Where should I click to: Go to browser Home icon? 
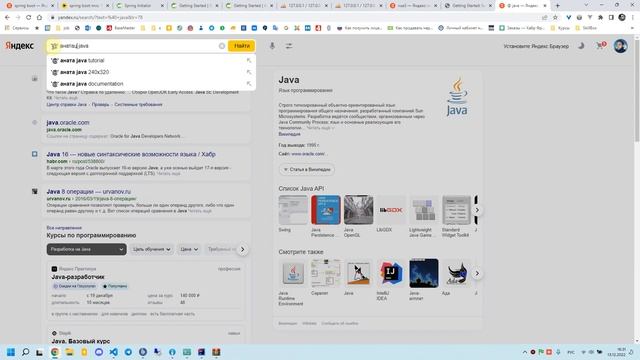point(39,18)
